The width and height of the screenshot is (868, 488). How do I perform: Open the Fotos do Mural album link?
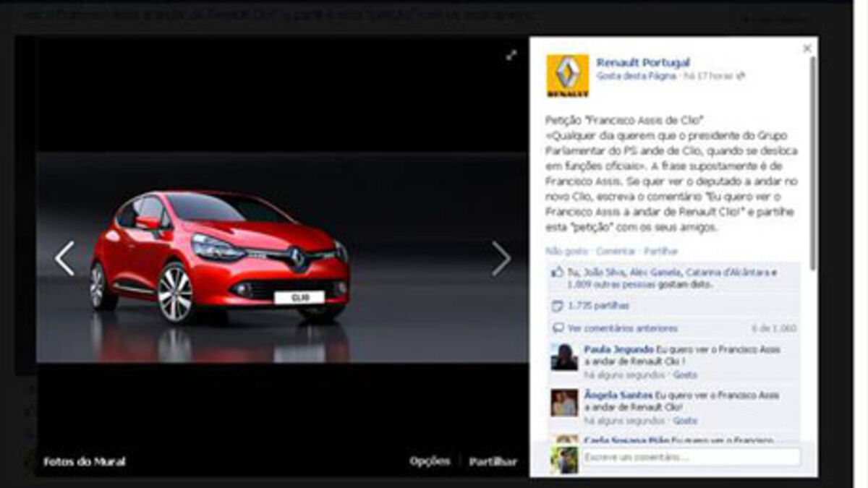[84, 461]
